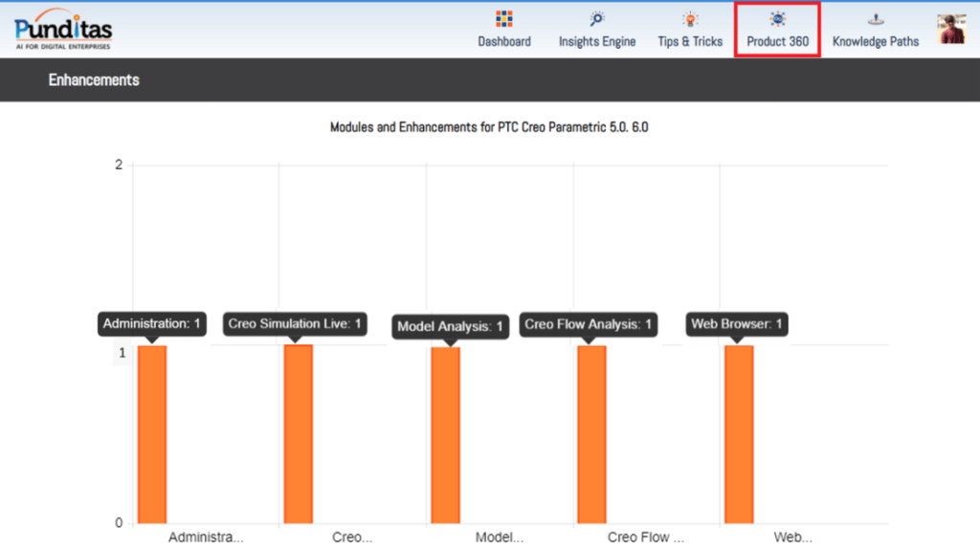Select the Creo Flow Analysis bar
This screenshot has height=549, width=980.
(x=592, y=433)
